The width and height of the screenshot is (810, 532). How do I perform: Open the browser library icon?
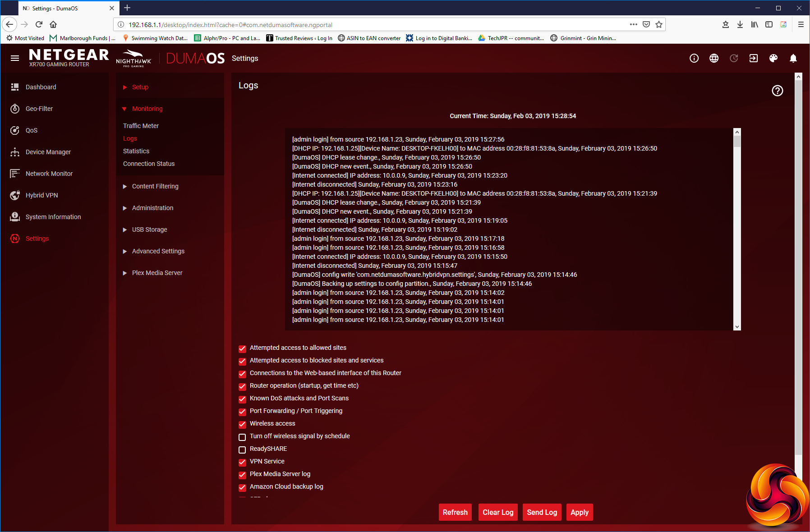click(755, 24)
